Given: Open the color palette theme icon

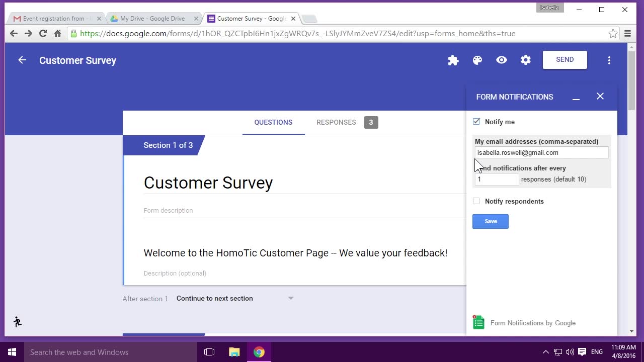Looking at the screenshot, I should point(477,60).
